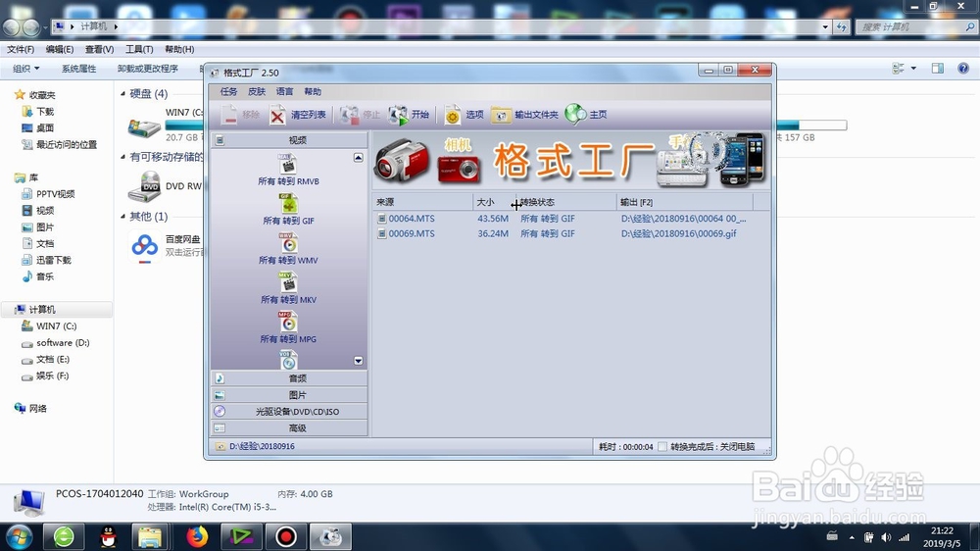Open the green browser taskbar icon

point(64,536)
